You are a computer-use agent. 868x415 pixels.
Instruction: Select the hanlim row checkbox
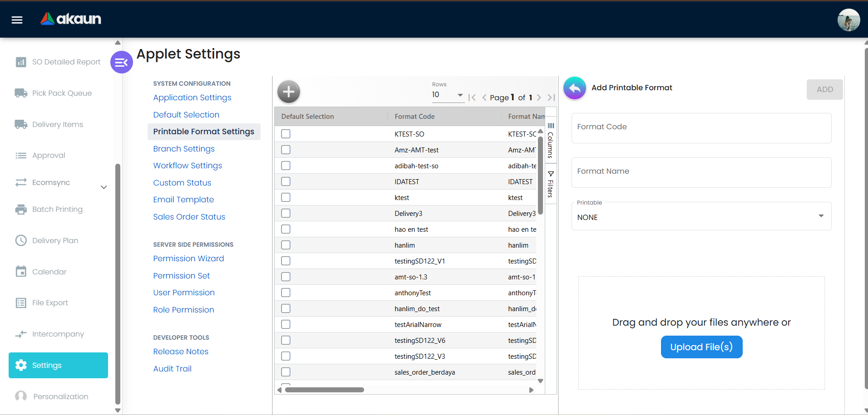286,245
